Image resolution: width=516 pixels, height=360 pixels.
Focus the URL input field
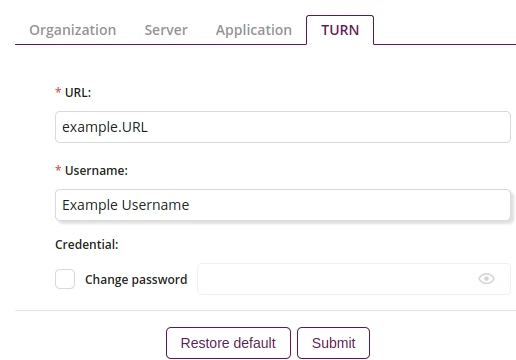283,127
